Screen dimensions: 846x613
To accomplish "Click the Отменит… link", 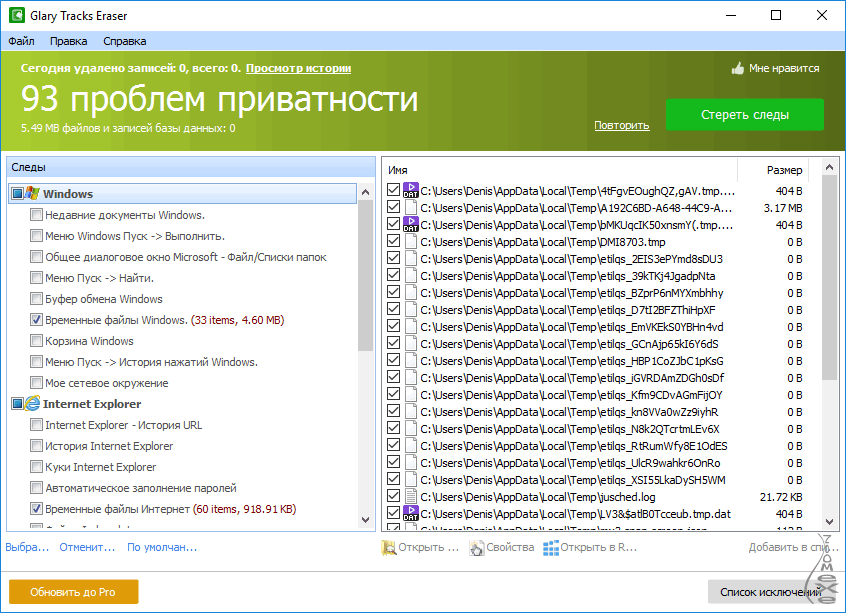I will (87, 547).
